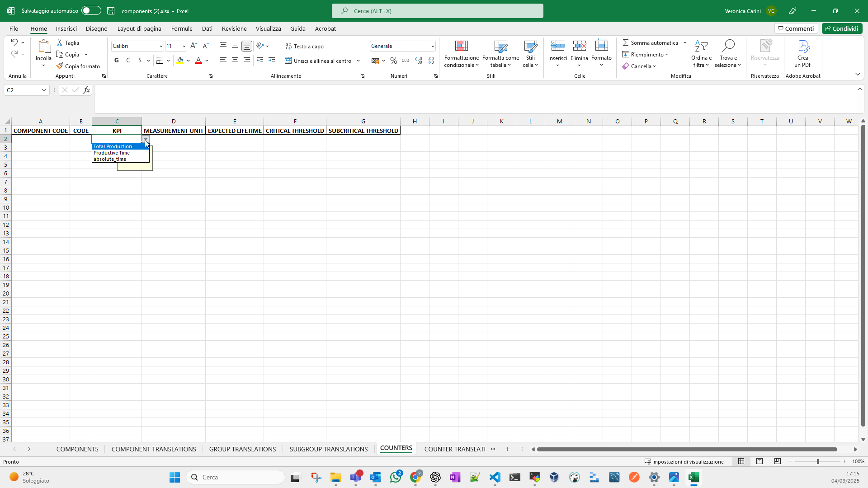The image size is (868, 488).
Task: Toggle bold formatting G button
Action: (117, 61)
